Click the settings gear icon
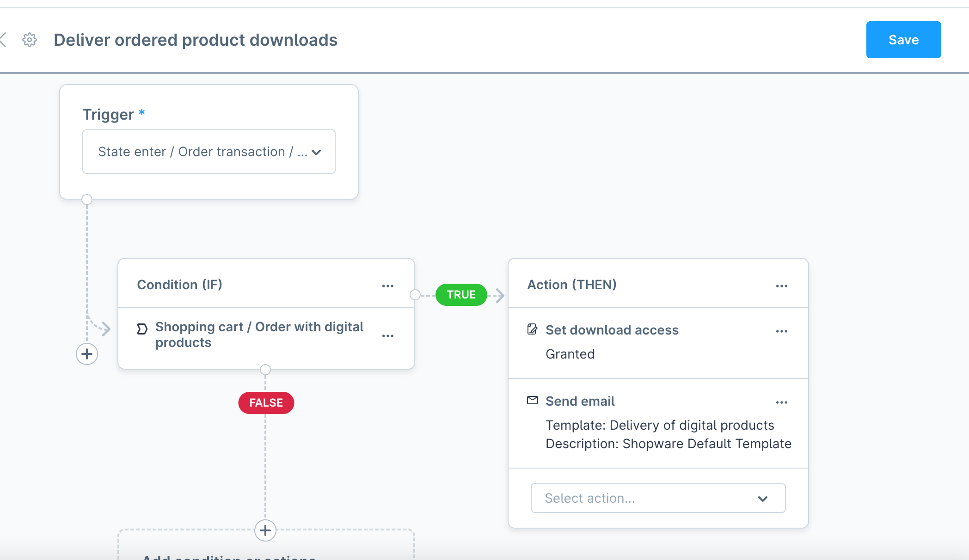 coord(28,39)
